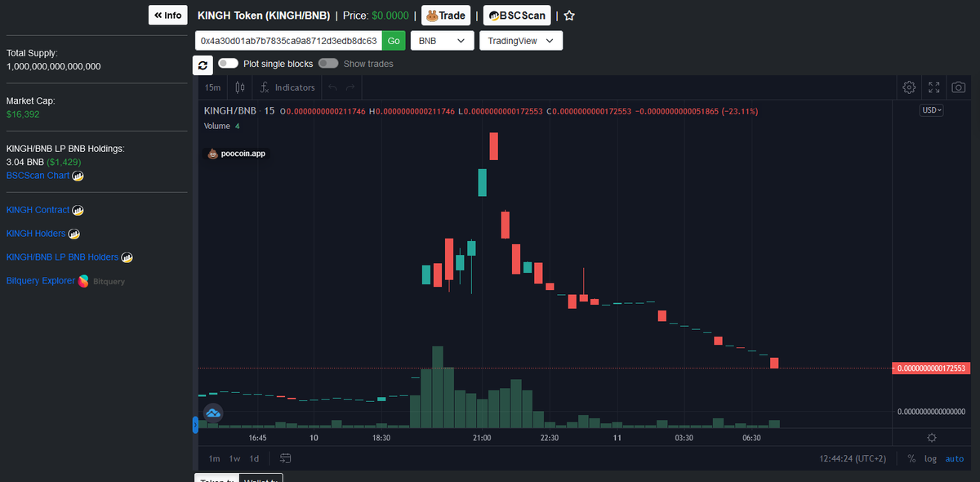The width and height of the screenshot is (980, 482).
Task: Open timezone menu showing 12:44:24 (UTC+2)
Action: point(852,459)
